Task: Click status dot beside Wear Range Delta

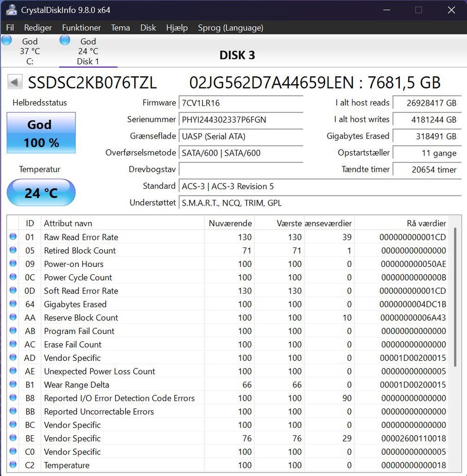Action: pyautogui.click(x=13, y=385)
